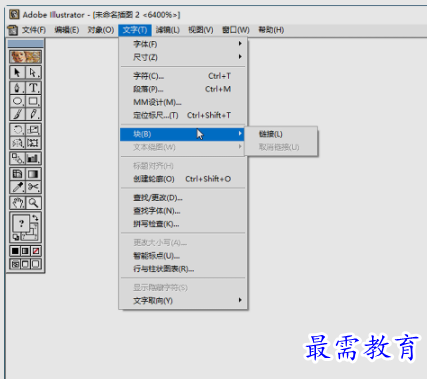Expand the 字体(F) submenu
The image size is (427, 379).
coord(183,44)
